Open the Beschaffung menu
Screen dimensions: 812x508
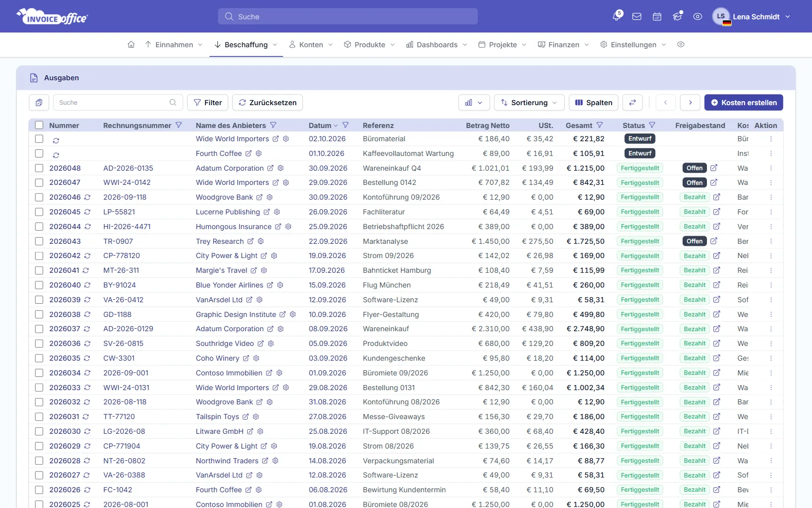[x=246, y=45]
